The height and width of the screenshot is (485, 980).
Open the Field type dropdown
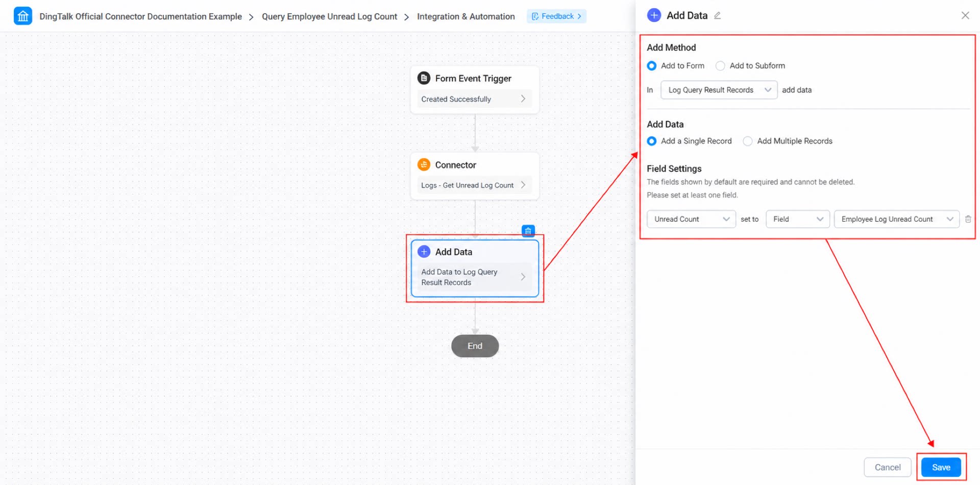[x=797, y=219]
